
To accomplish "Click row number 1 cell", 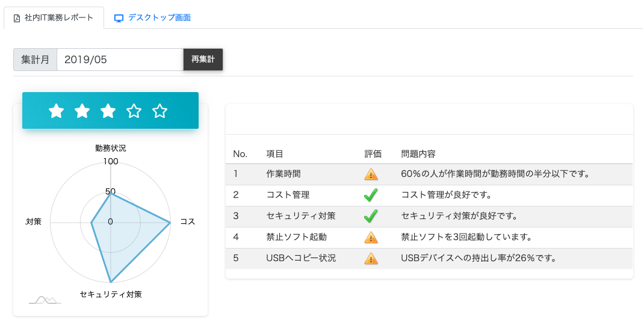I will (236, 174).
